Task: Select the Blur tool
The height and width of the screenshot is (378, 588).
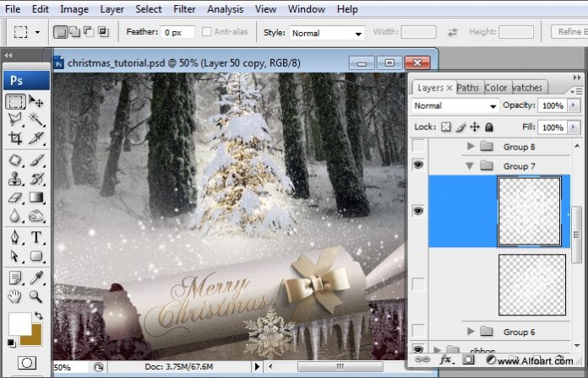Action: click(x=15, y=216)
